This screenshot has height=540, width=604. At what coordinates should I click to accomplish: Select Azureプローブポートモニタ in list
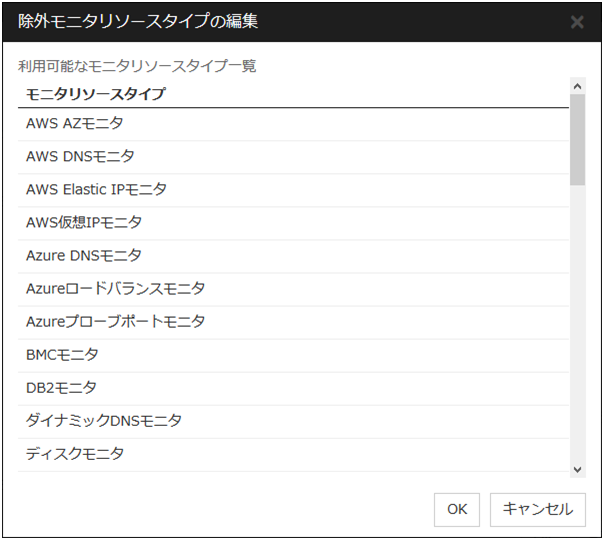116,322
